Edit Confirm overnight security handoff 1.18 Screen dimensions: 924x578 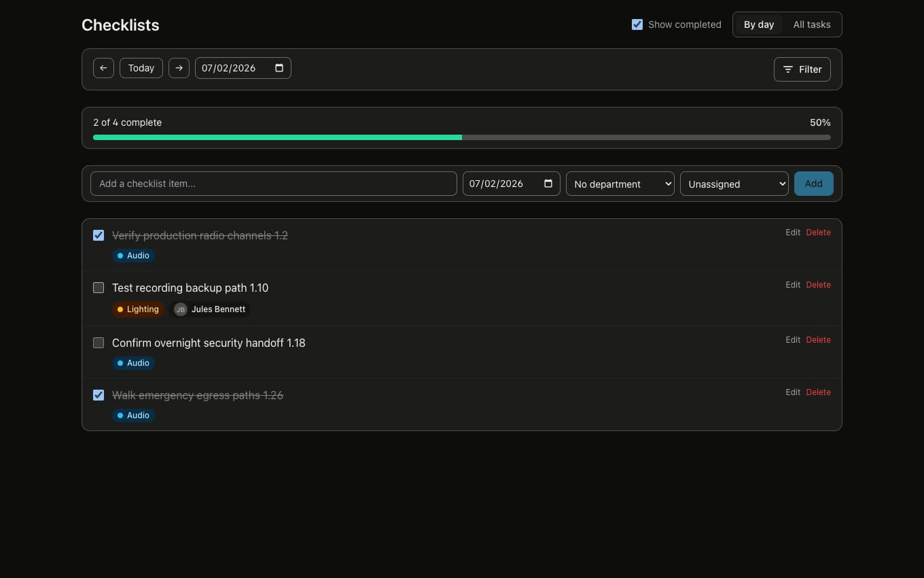point(793,340)
